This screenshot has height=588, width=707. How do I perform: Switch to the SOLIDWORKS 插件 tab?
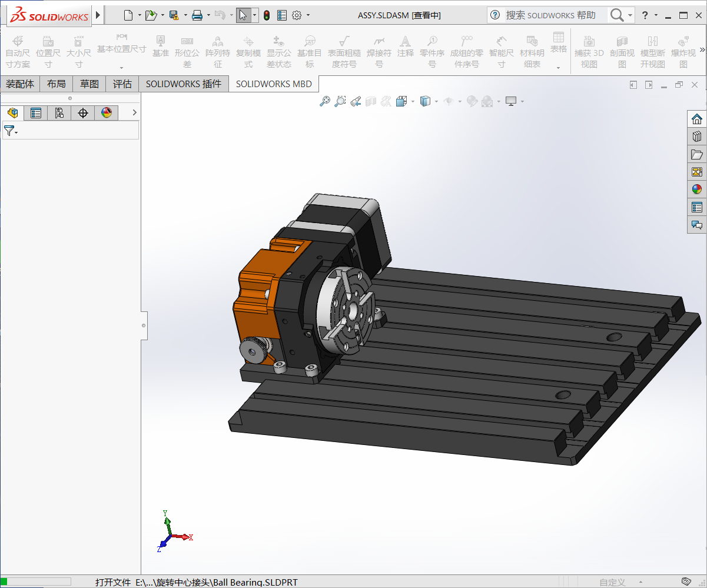click(x=184, y=84)
